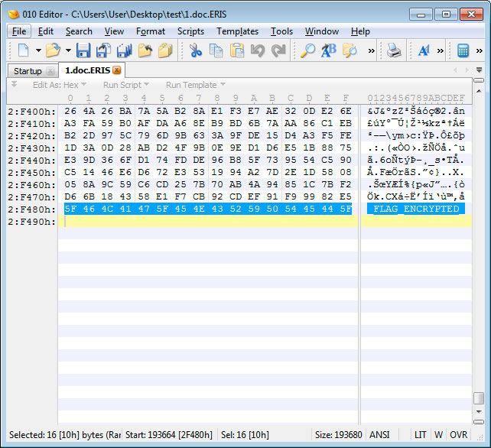Image resolution: width=491 pixels, height=448 pixels.
Task: Click the Paste clipboard icon
Action: [237, 50]
